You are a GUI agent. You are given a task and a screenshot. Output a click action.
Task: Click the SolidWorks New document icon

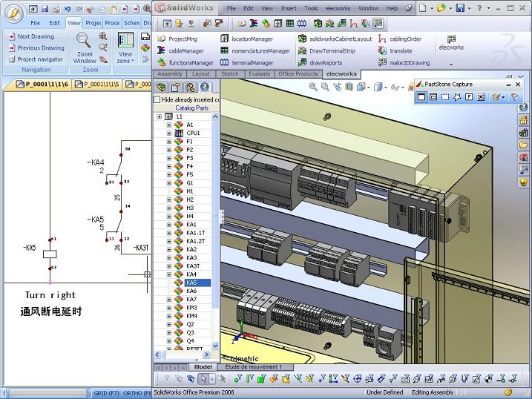pyautogui.click(x=422, y=8)
